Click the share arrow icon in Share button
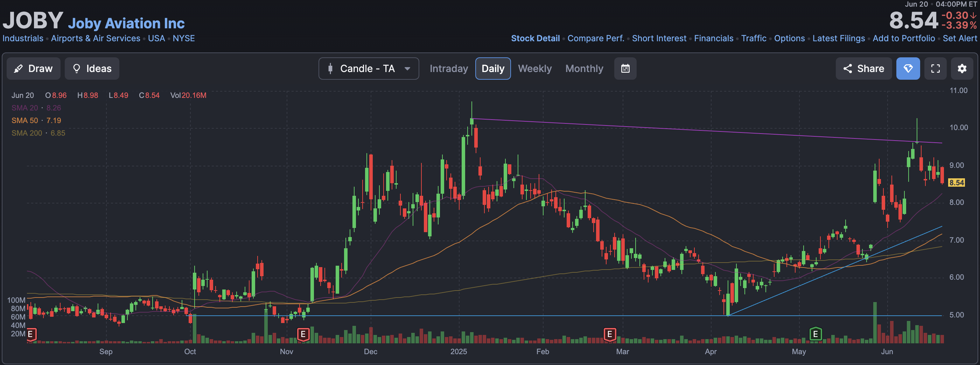Screen dimensions: 980x365 click(847, 69)
